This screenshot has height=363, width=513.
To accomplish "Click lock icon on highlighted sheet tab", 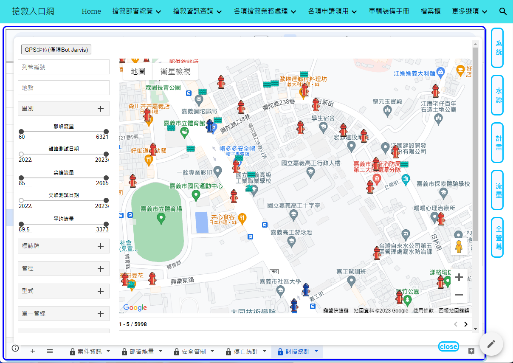I will tap(280, 351).
